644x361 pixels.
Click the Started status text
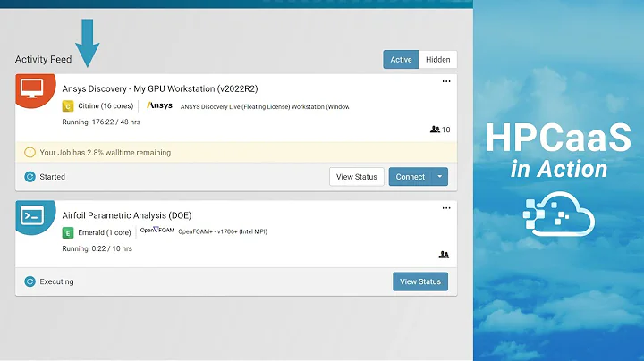(52, 177)
